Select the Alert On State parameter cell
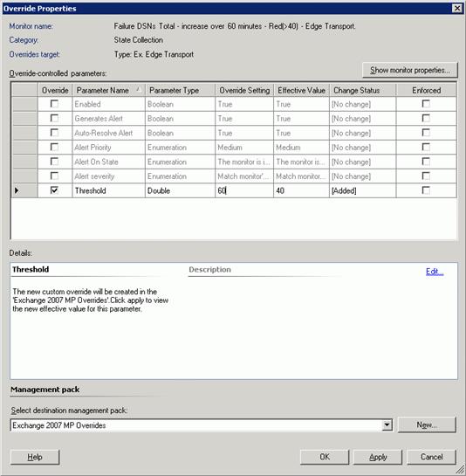 [109, 162]
